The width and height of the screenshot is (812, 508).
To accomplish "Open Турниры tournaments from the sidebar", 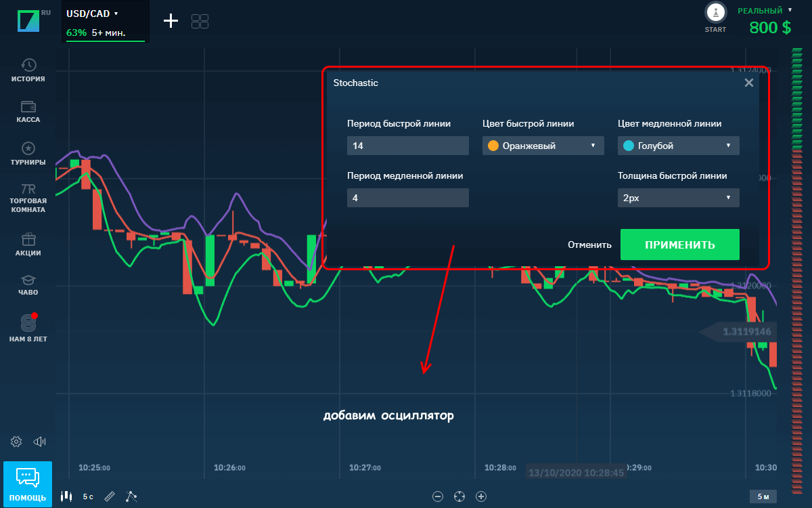I will pyautogui.click(x=28, y=153).
